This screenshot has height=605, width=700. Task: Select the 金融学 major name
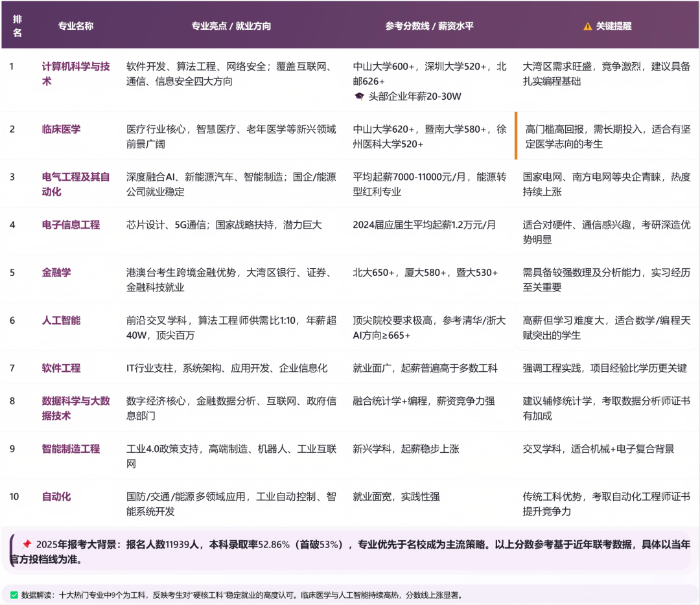56,273
